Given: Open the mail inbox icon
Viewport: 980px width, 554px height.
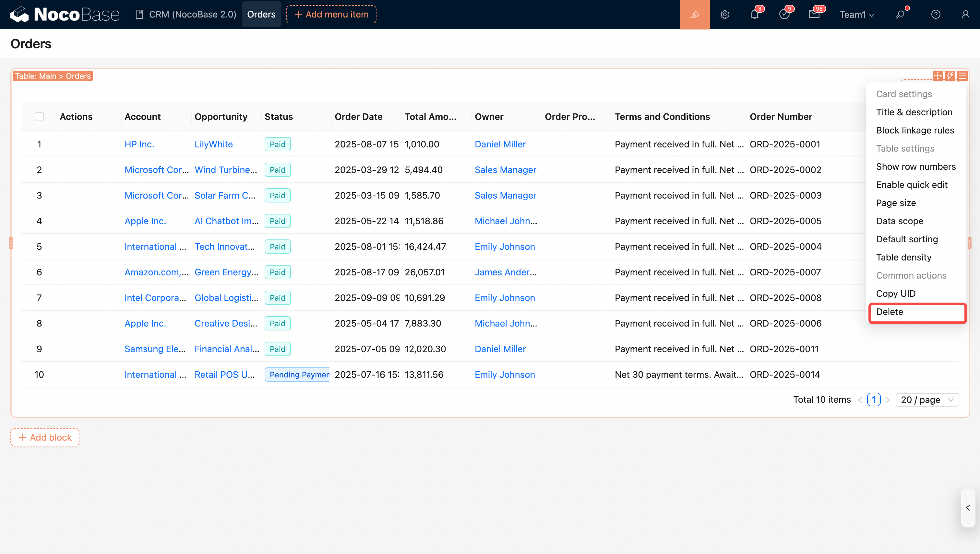Looking at the screenshot, I should [814, 15].
